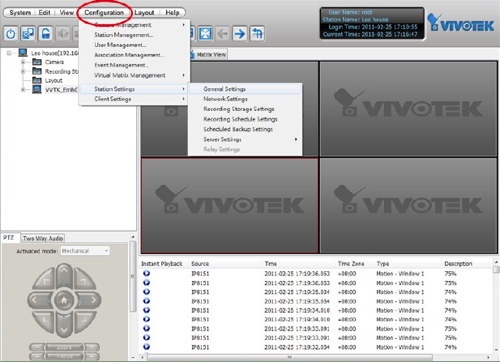The width and height of the screenshot is (500, 362).
Task: Play instant playback for the 17:19:32.054 event
Action: pos(146,347)
